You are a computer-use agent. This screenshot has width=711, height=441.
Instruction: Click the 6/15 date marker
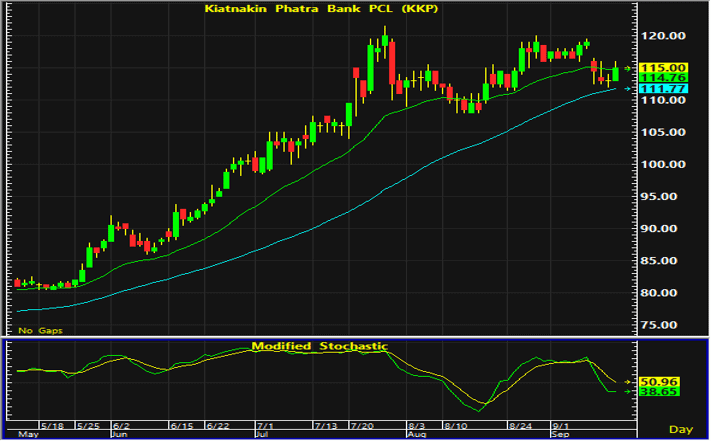click(181, 426)
